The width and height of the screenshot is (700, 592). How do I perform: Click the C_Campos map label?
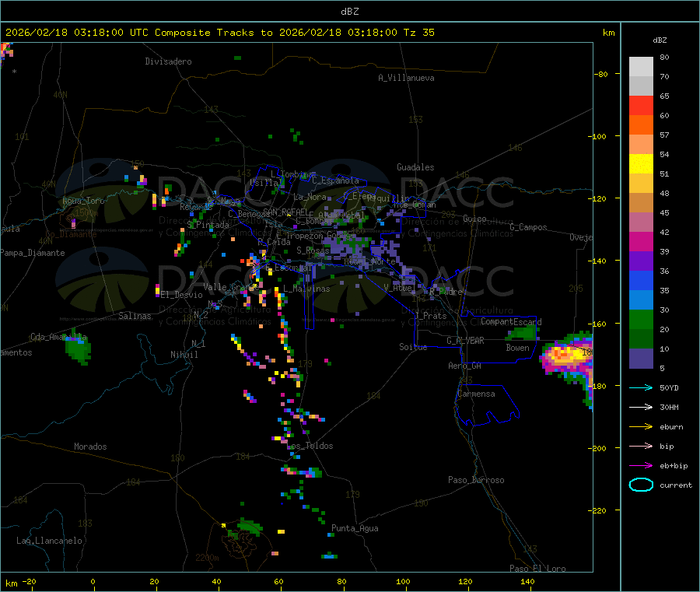click(529, 227)
